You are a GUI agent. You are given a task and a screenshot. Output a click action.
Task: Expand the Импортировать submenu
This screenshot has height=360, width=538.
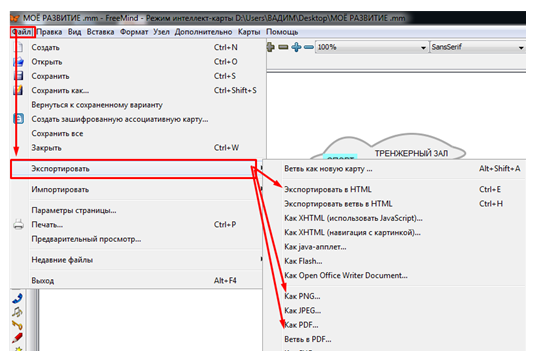pyautogui.click(x=137, y=189)
